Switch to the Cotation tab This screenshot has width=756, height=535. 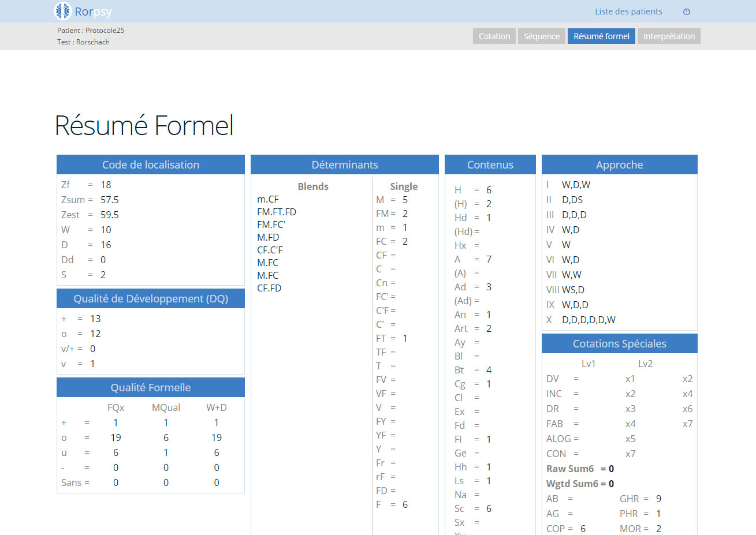pos(494,36)
